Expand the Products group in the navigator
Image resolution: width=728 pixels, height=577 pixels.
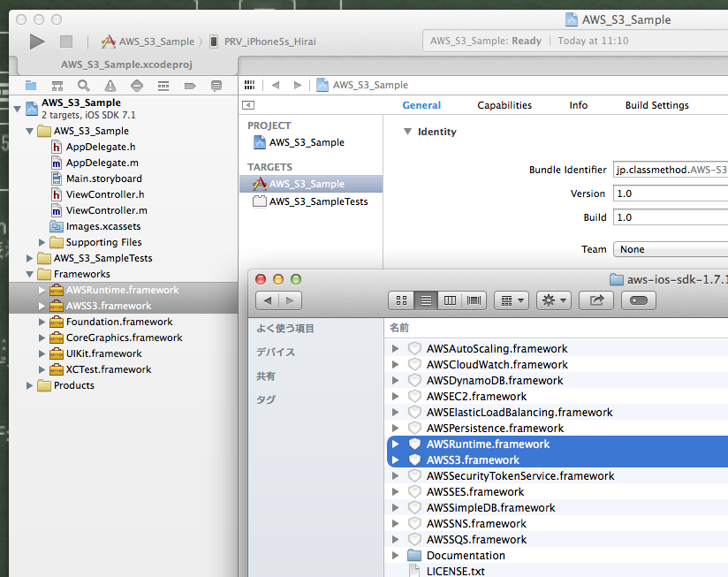point(29,385)
